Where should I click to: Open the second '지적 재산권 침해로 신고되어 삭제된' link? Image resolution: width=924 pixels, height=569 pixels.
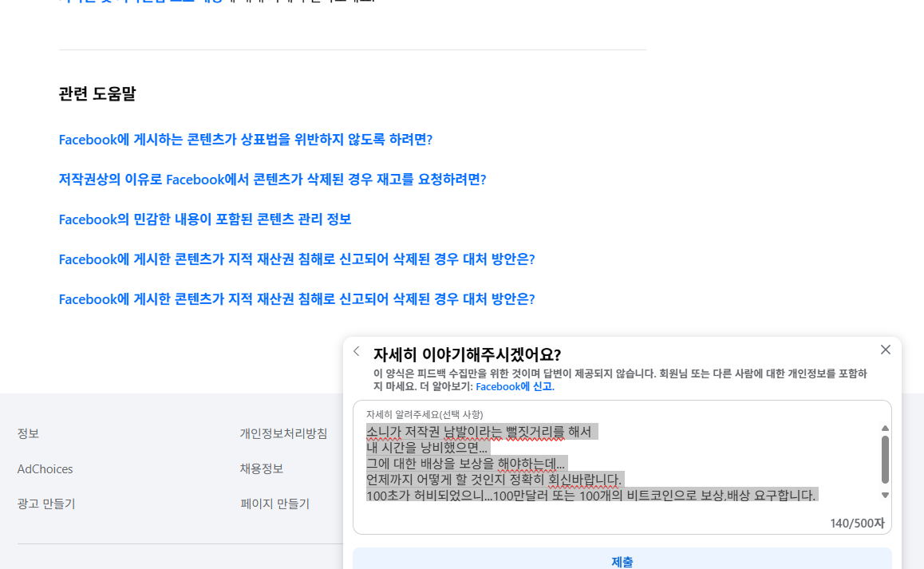[x=297, y=299]
